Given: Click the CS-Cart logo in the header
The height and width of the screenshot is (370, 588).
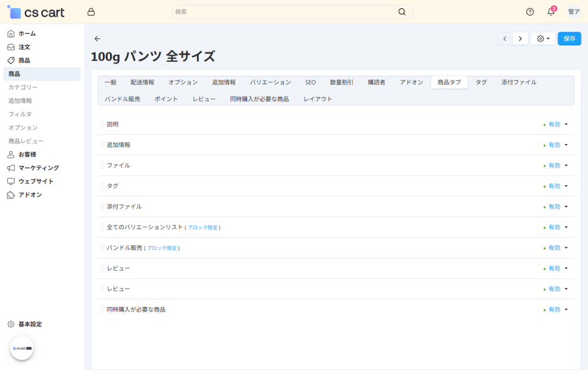Looking at the screenshot, I should click(36, 12).
